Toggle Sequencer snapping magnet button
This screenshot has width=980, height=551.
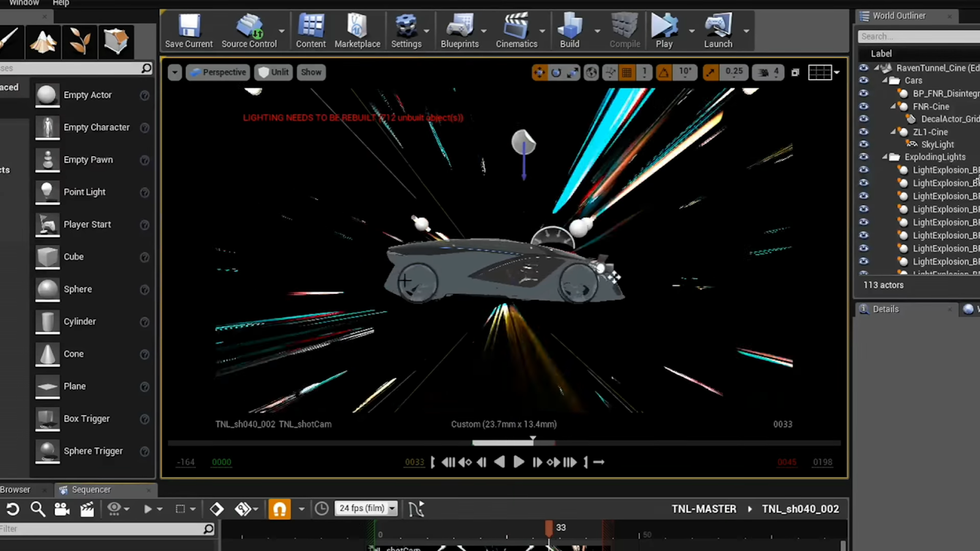[279, 509]
